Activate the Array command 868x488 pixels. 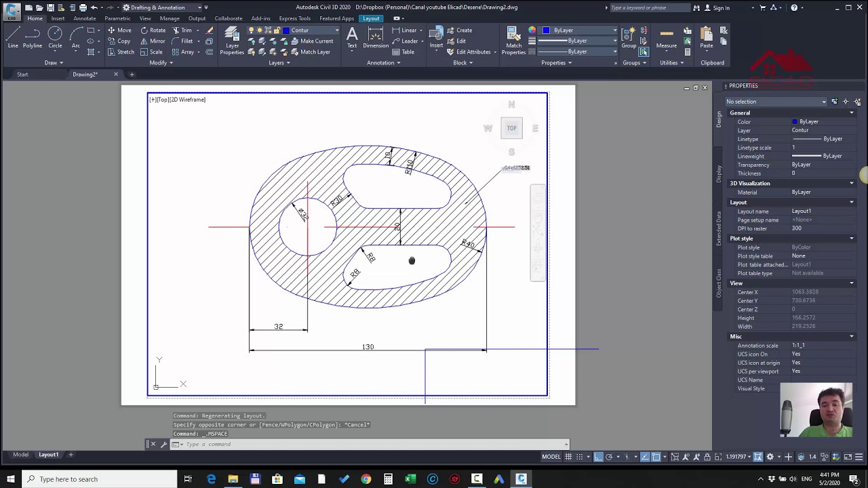point(184,52)
